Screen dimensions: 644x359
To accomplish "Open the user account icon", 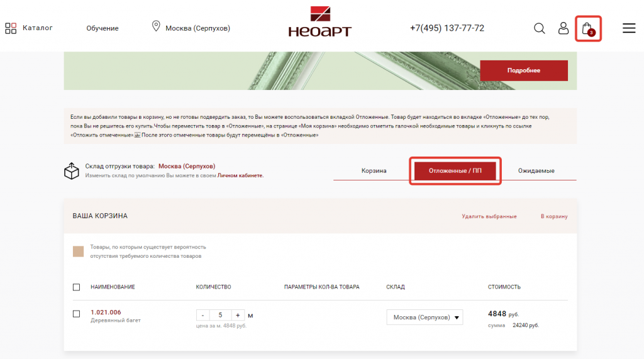I will 563,28.
